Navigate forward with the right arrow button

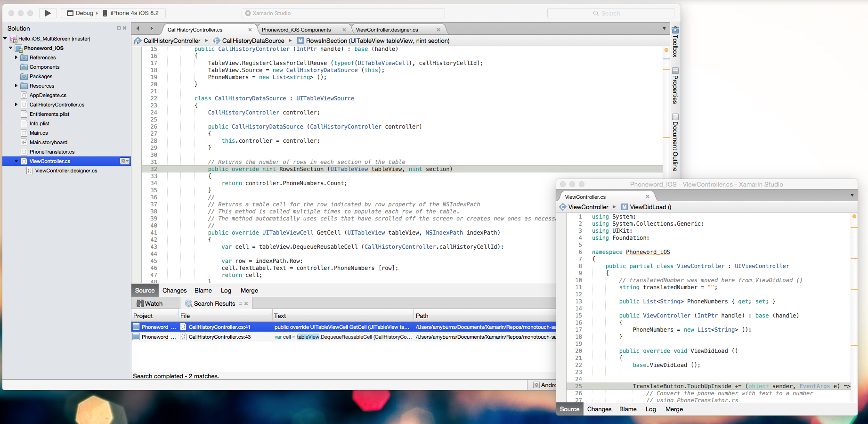(x=152, y=29)
